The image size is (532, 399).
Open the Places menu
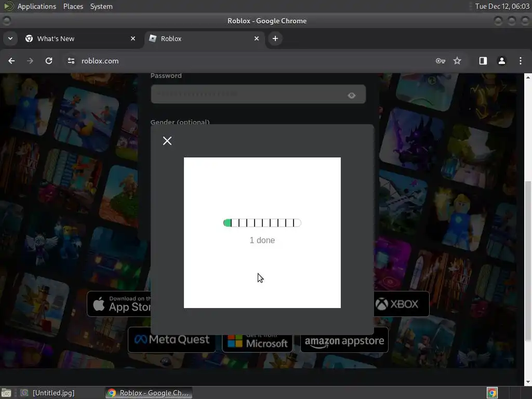click(73, 6)
